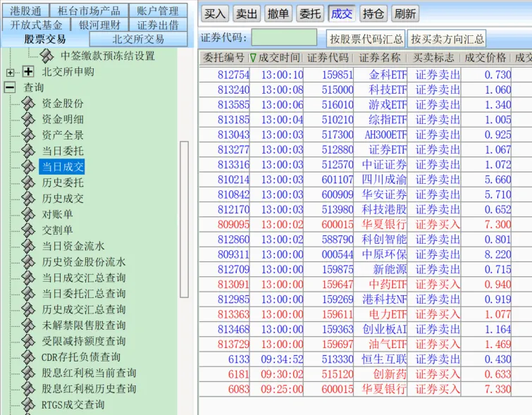Open the 开放式基金 tab
The image size is (532, 415).
[36, 25]
